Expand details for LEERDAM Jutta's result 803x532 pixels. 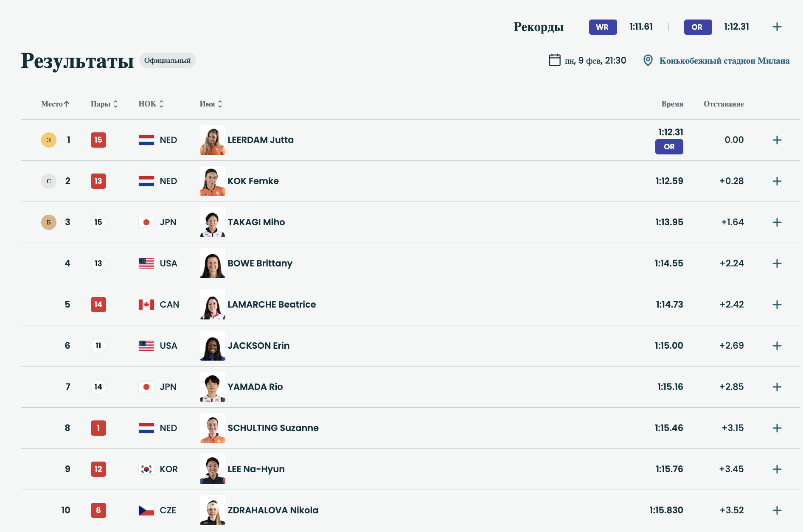[x=777, y=140]
